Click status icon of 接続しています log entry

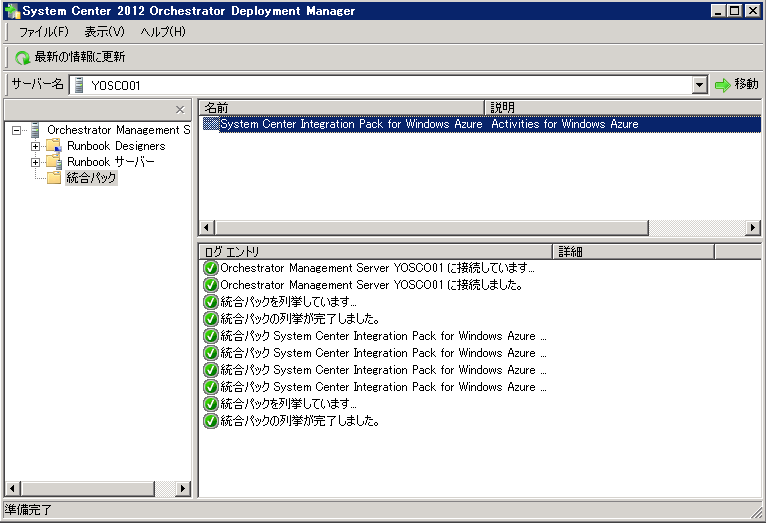pyautogui.click(x=211, y=268)
